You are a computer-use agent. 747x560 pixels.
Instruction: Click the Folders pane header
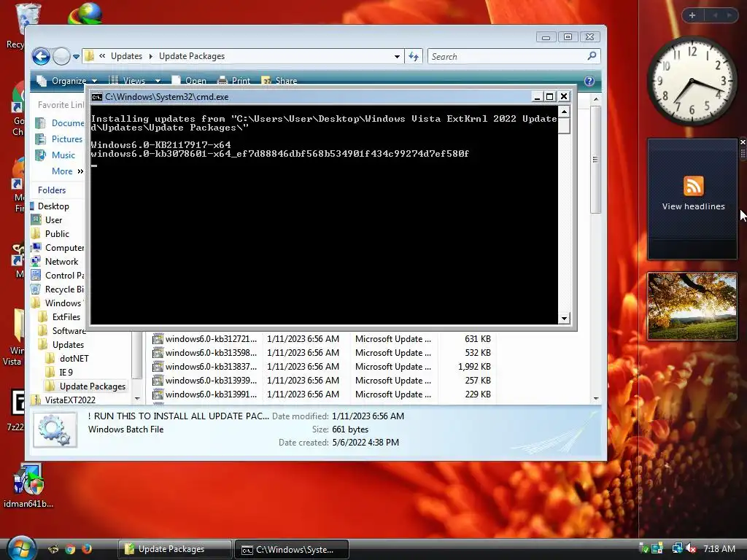[x=52, y=190]
